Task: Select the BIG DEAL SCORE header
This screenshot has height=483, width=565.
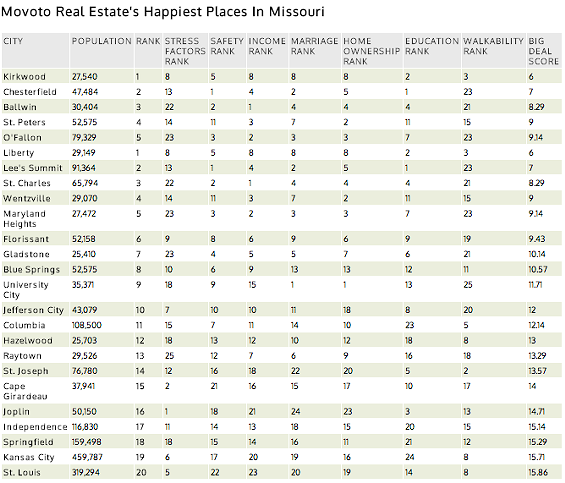Action: [x=543, y=51]
